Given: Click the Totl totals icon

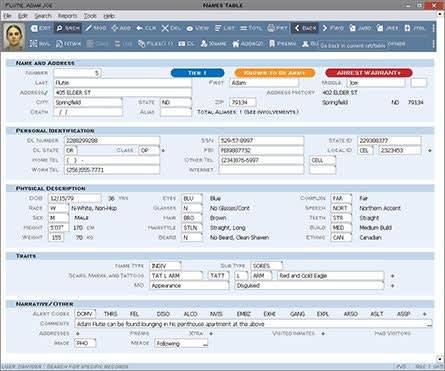Looking at the screenshot, I should click(x=251, y=28).
